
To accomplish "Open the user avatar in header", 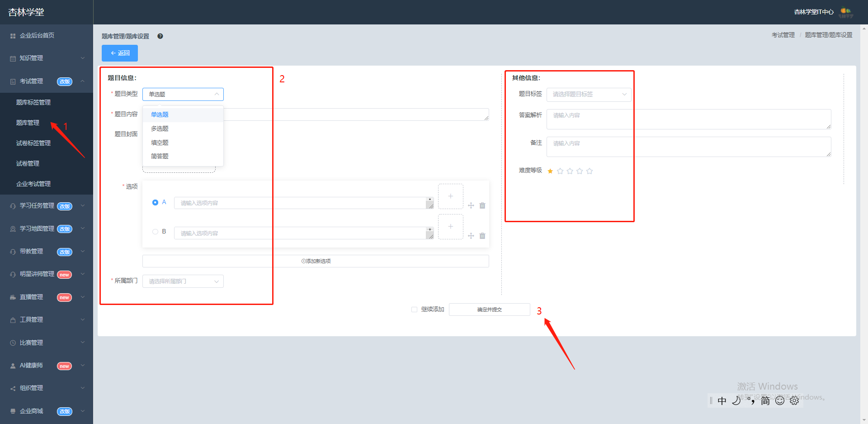I will pyautogui.click(x=846, y=12).
